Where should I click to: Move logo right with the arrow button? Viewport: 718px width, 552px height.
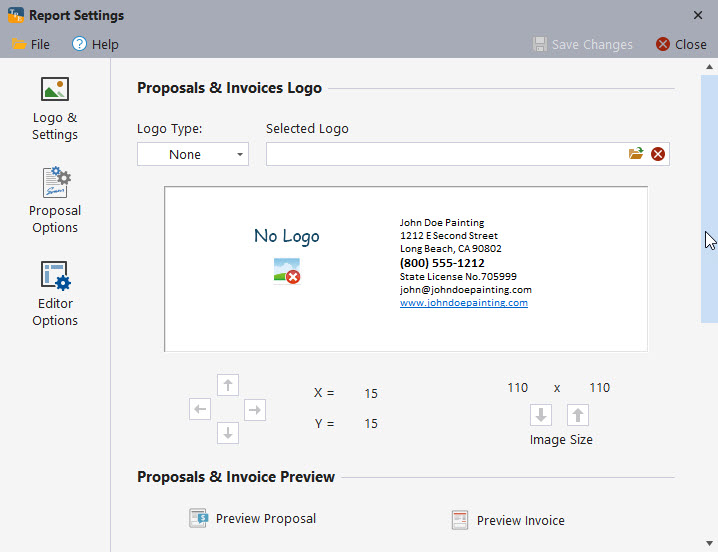[x=255, y=410]
